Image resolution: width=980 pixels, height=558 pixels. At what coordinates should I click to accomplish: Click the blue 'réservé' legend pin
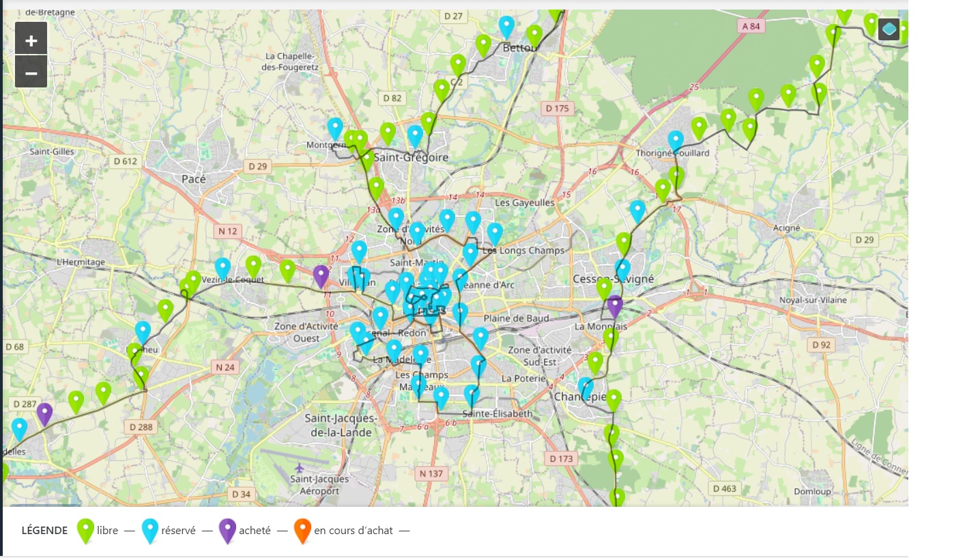tap(150, 529)
